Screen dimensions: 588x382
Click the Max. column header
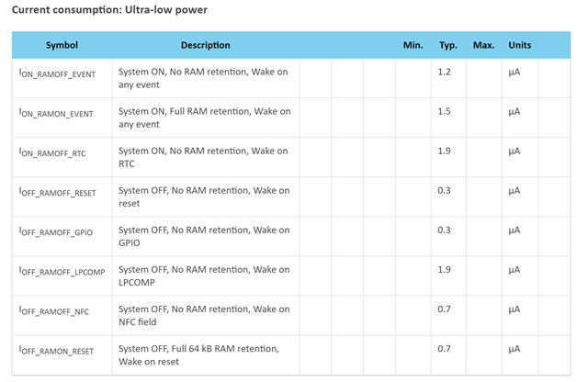pos(484,45)
